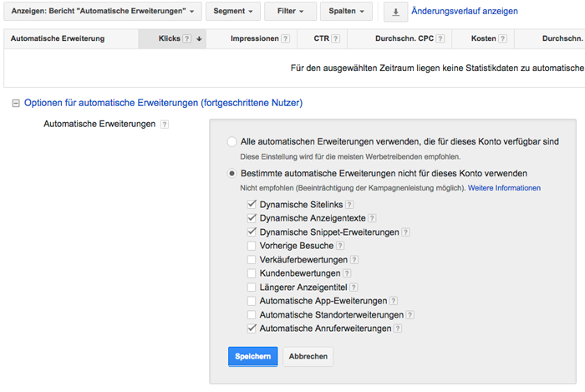
Task: Check Verkäuferbewertungen checkbox
Action: [252, 260]
